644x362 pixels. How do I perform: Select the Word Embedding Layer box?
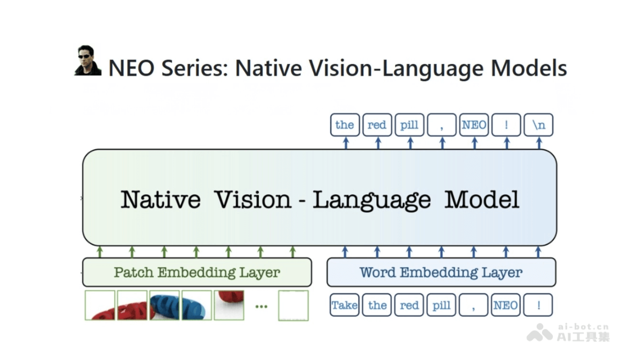click(x=441, y=272)
